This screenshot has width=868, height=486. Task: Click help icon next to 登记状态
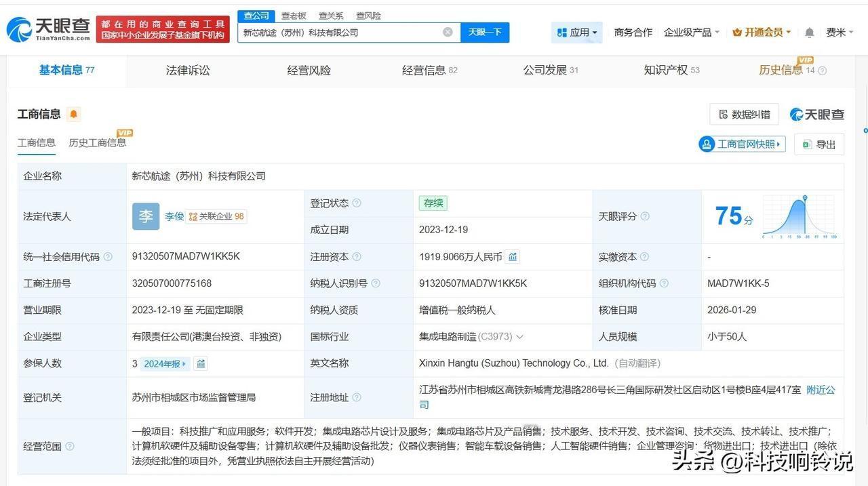357,203
